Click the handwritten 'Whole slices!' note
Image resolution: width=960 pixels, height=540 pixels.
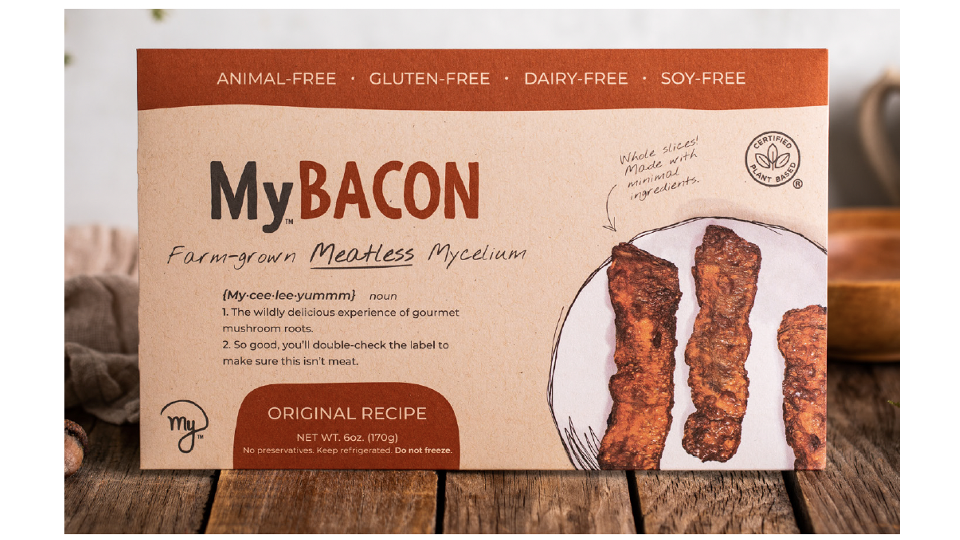pos(658,150)
